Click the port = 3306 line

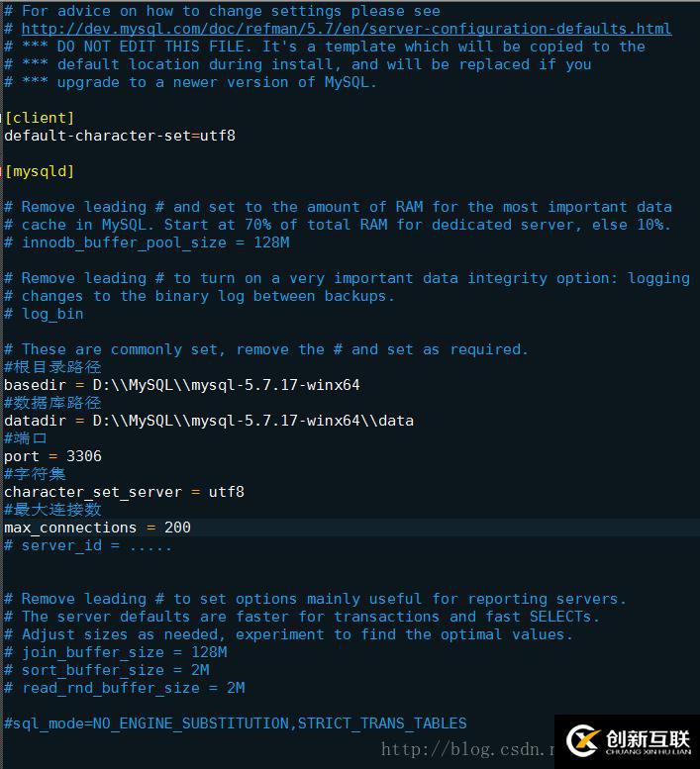53,456
